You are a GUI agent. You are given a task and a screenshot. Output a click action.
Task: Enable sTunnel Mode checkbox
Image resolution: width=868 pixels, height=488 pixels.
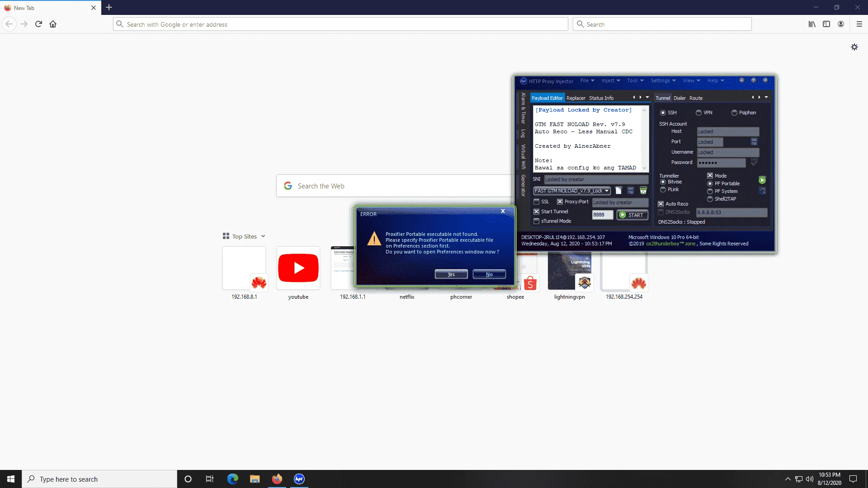(536, 221)
